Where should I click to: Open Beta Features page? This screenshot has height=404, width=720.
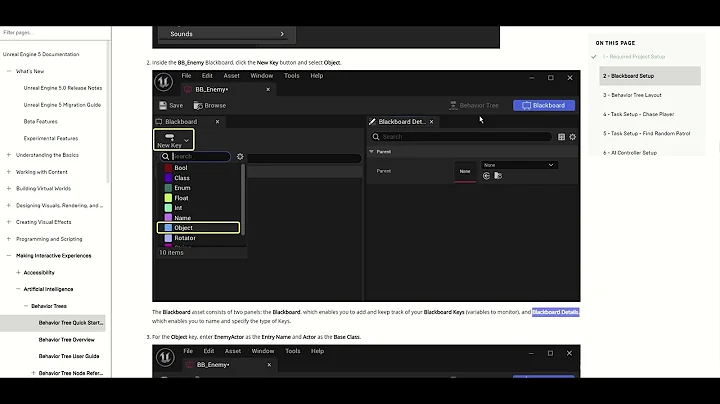pos(40,122)
